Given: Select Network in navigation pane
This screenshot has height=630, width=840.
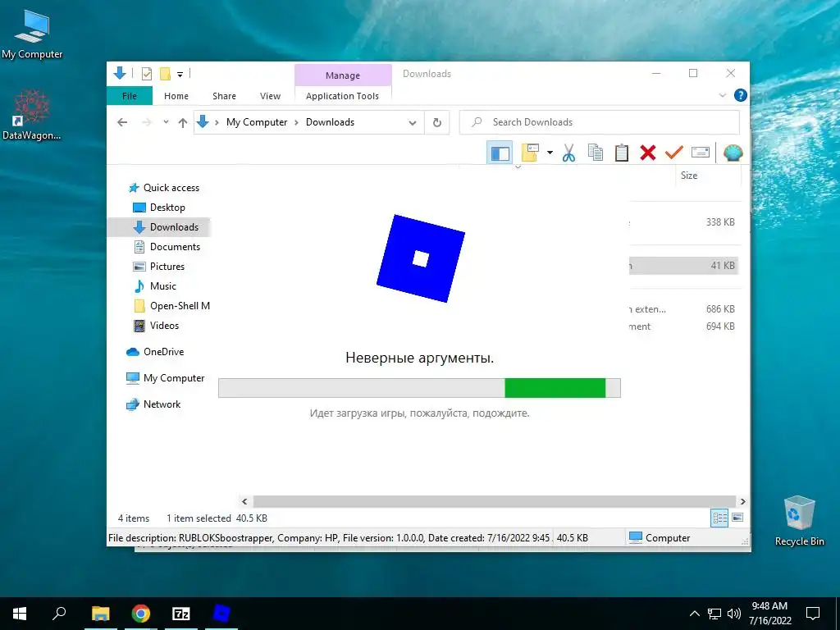Looking at the screenshot, I should point(162,404).
